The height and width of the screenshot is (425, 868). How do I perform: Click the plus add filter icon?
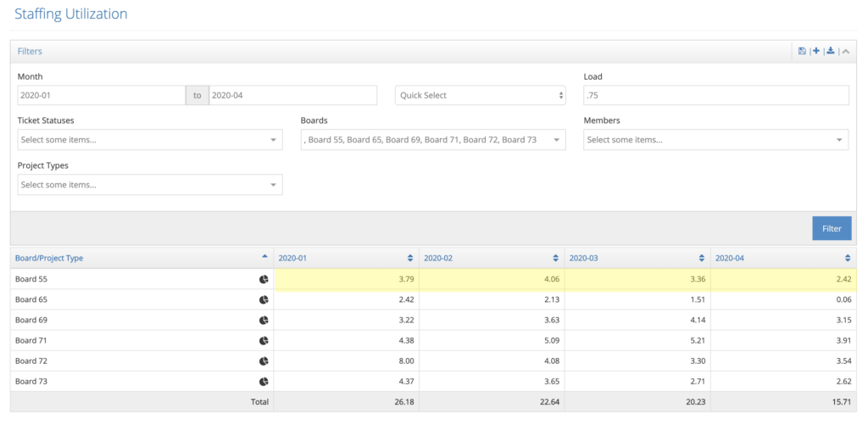pos(816,51)
